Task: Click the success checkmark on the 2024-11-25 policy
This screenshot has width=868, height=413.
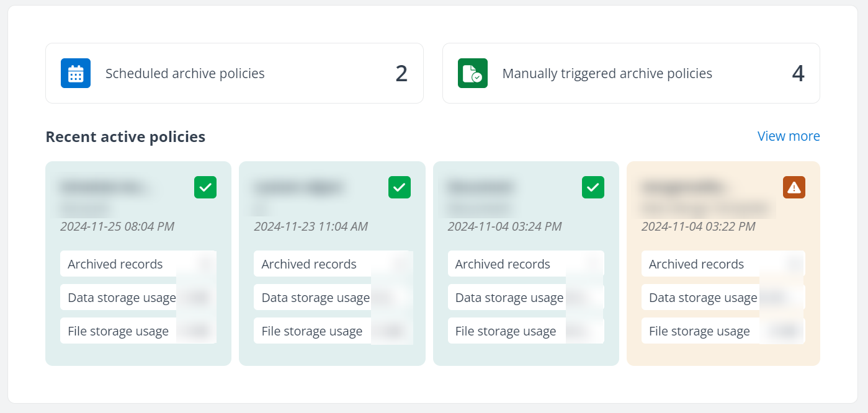Action: coord(205,187)
